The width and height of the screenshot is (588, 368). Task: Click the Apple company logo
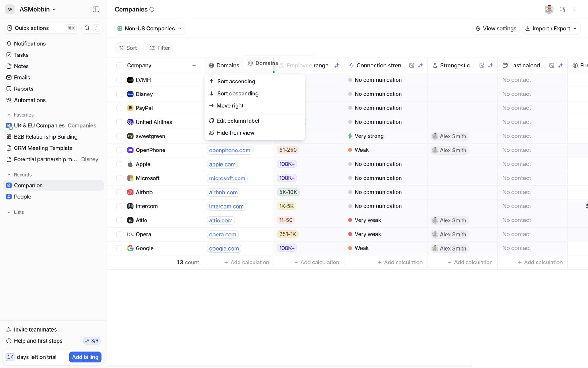pos(130,164)
